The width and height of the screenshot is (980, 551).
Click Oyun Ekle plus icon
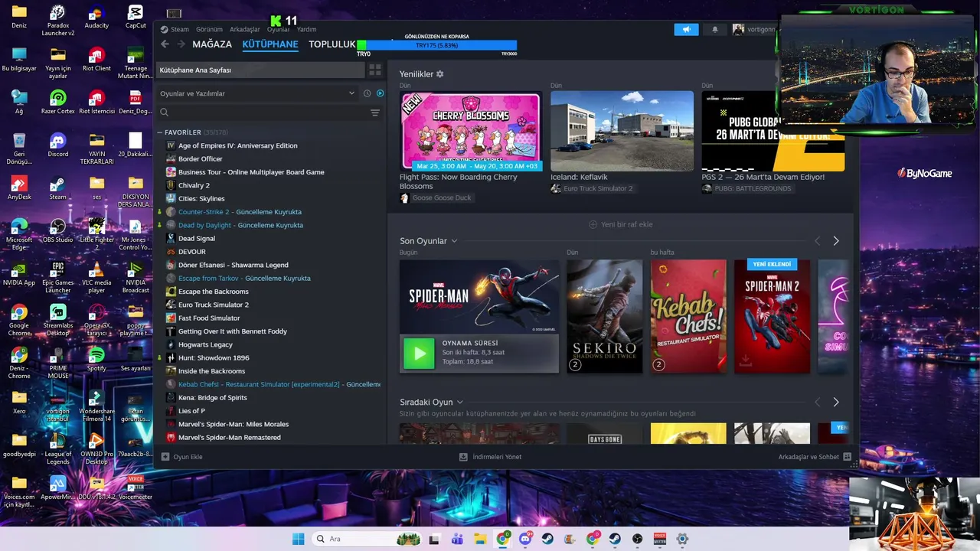[x=165, y=457]
